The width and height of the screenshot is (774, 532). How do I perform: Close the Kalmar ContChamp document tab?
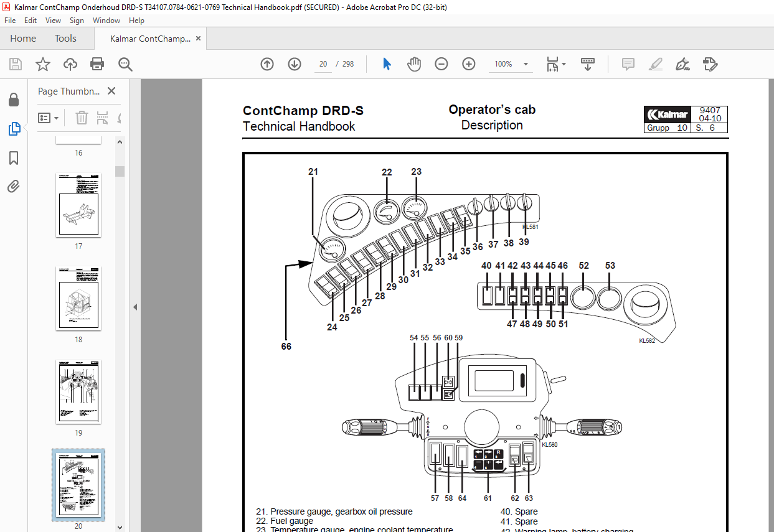[198, 39]
